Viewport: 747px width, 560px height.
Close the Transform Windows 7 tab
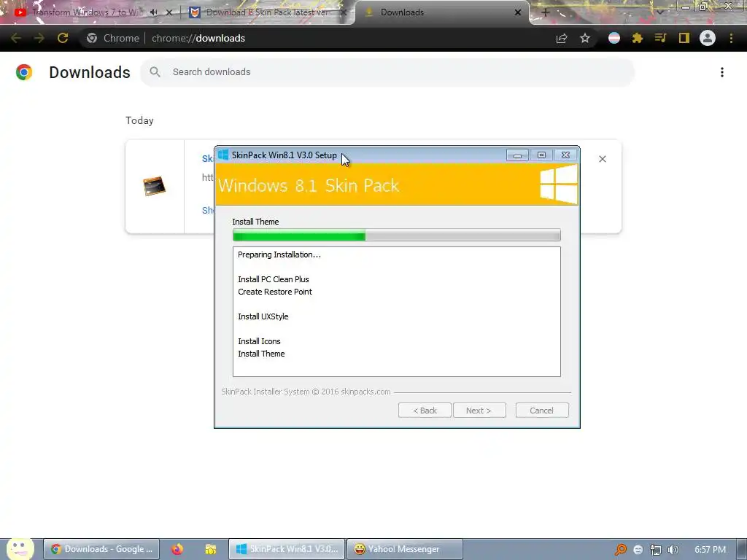169,12
